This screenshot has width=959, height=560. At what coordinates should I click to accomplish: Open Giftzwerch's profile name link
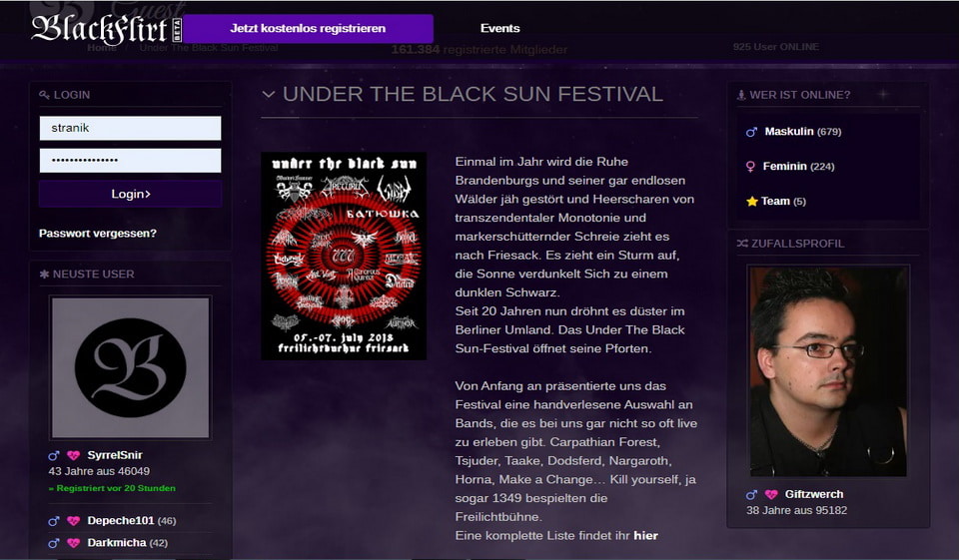[x=814, y=494]
